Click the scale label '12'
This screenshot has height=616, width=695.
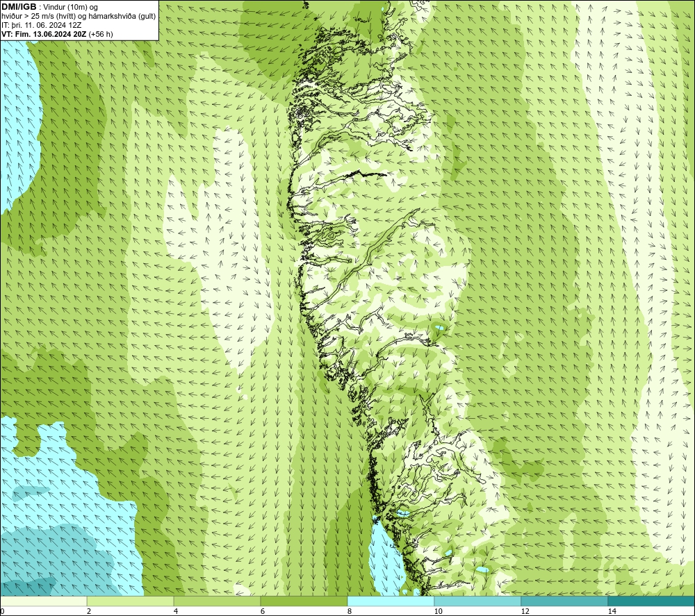click(x=525, y=611)
